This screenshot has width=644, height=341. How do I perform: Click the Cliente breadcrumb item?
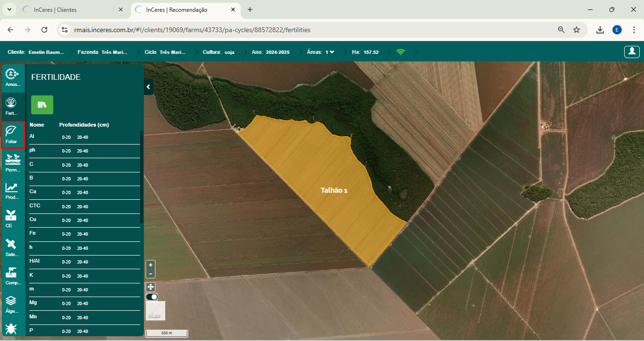coord(36,52)
